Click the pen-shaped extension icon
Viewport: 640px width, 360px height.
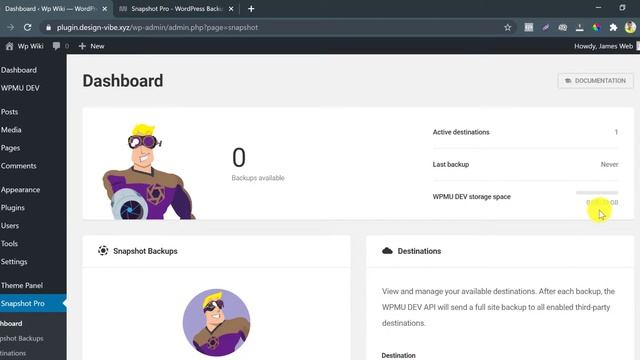pos(546,27)
